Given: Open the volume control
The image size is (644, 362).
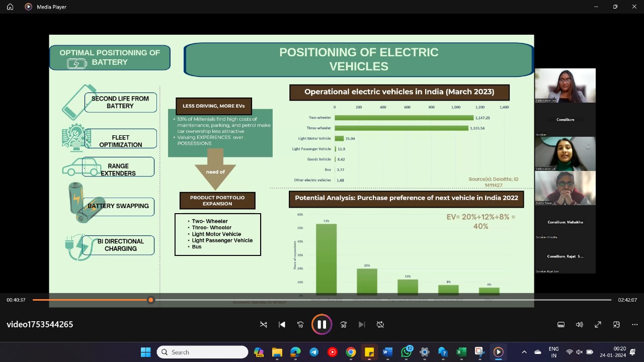Looking at the screenshot, I should click(x=579, y=325).
